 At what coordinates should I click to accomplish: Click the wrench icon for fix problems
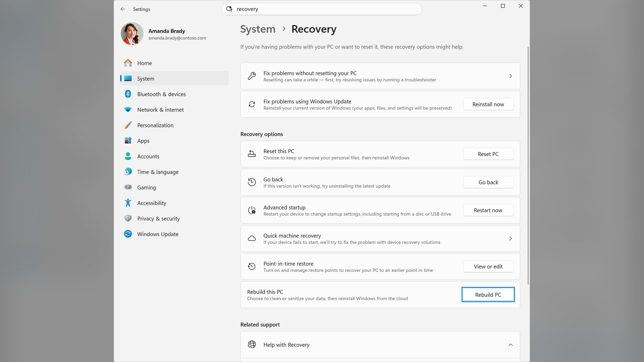(252, 76)
